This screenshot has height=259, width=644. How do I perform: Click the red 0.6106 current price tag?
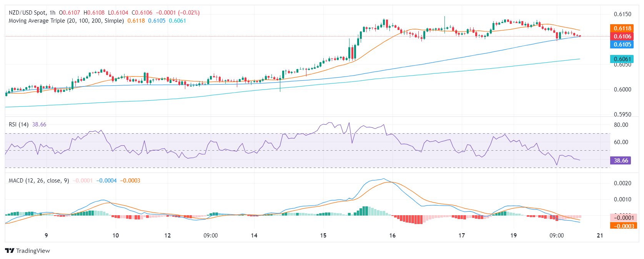(x=622, y=37)
